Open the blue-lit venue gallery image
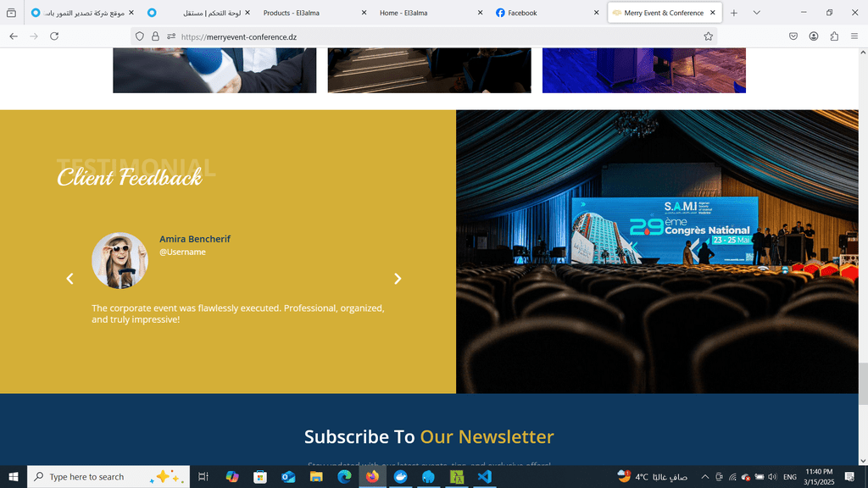This screenshot has width=868, height=488. (x=644, y=70)
